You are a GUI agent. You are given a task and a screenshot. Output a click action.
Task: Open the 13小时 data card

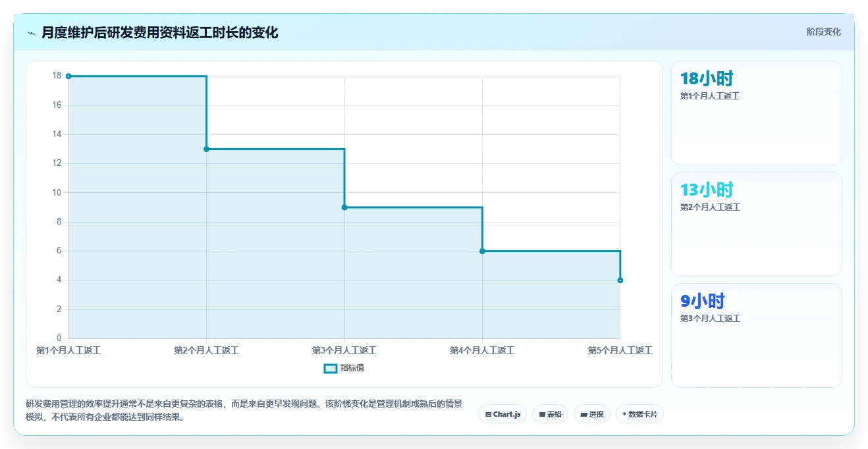[756, 224]
